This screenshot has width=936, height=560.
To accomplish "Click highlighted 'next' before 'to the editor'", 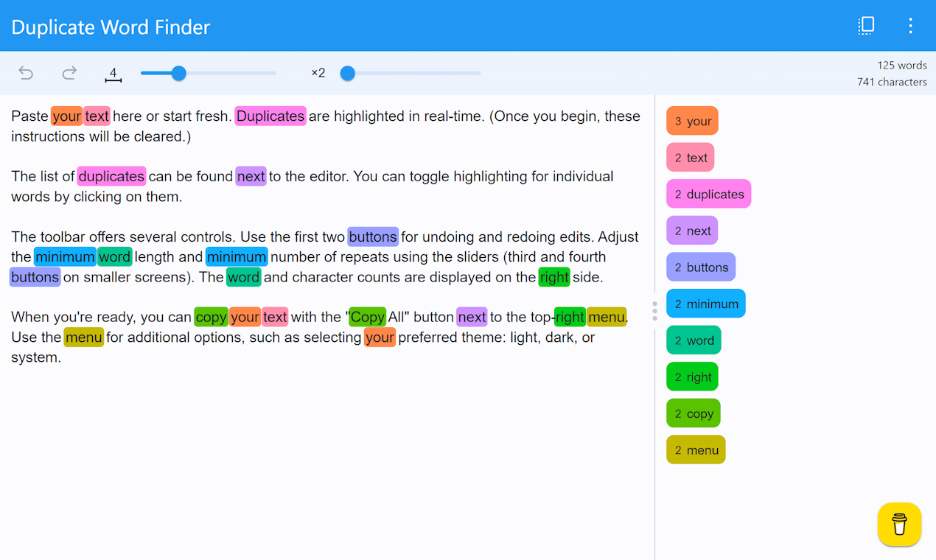I will pos(251,177).
